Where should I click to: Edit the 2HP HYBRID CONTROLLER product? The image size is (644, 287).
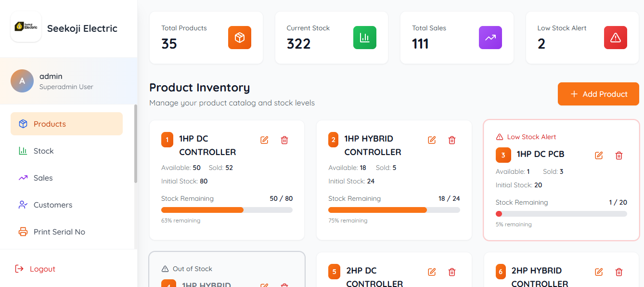click(x=599, y=272)
